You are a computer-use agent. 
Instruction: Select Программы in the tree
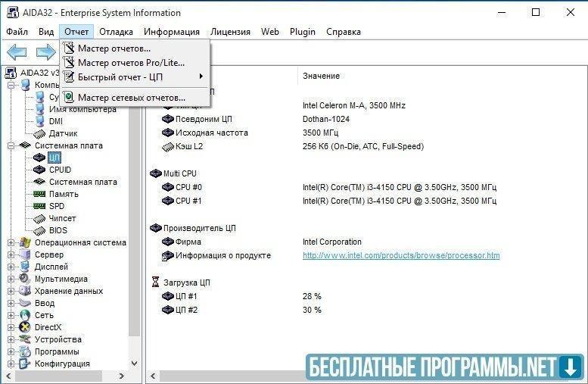[57, 351]
